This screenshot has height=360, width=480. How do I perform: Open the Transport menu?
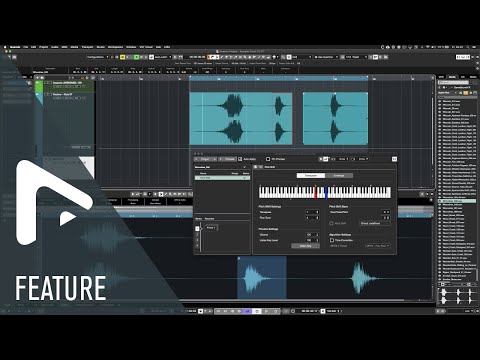click(x=87, y=47)
